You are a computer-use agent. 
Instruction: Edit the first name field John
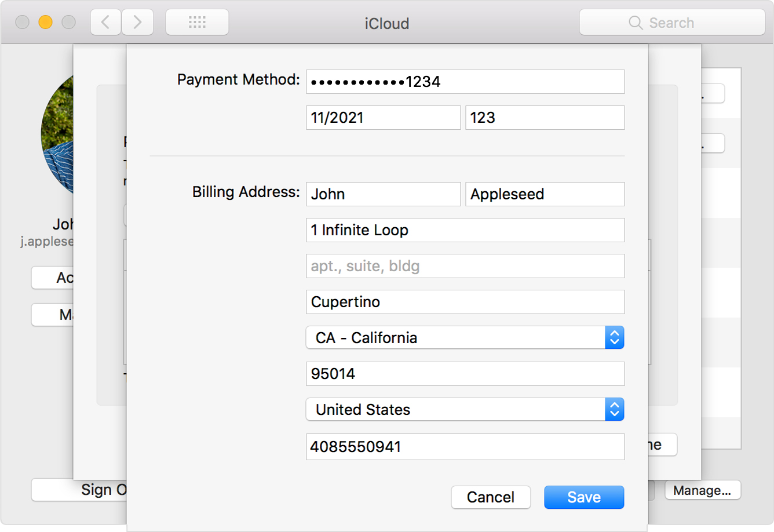[x=383, y=194]
